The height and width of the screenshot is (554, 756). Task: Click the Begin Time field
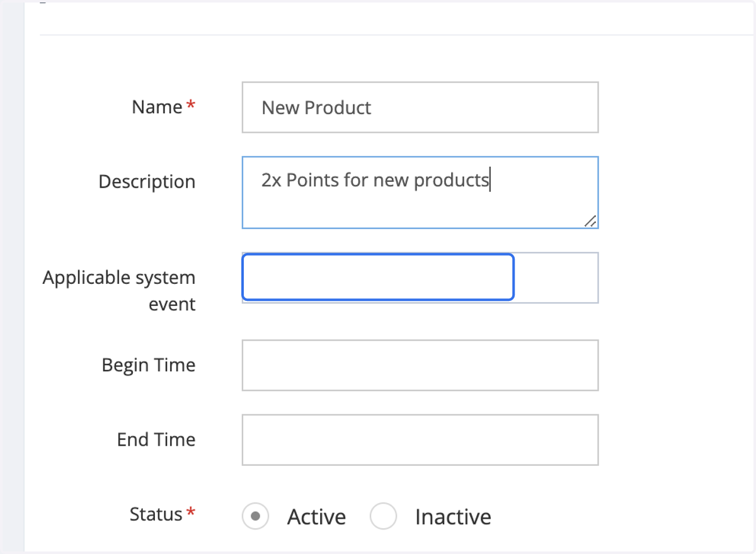420,365
